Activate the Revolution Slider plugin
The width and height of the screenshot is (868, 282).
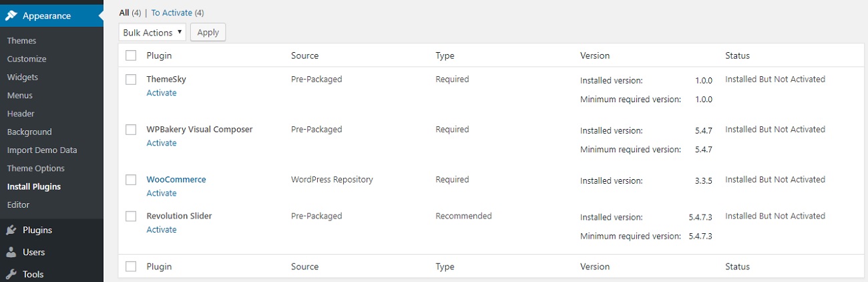pyautogui.click(x=162, y=230)
